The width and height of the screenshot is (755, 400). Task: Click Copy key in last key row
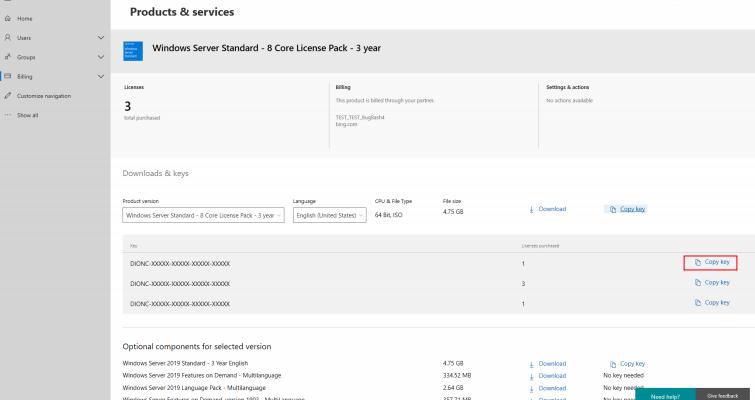pyautogui.click(x=717, y=302)
